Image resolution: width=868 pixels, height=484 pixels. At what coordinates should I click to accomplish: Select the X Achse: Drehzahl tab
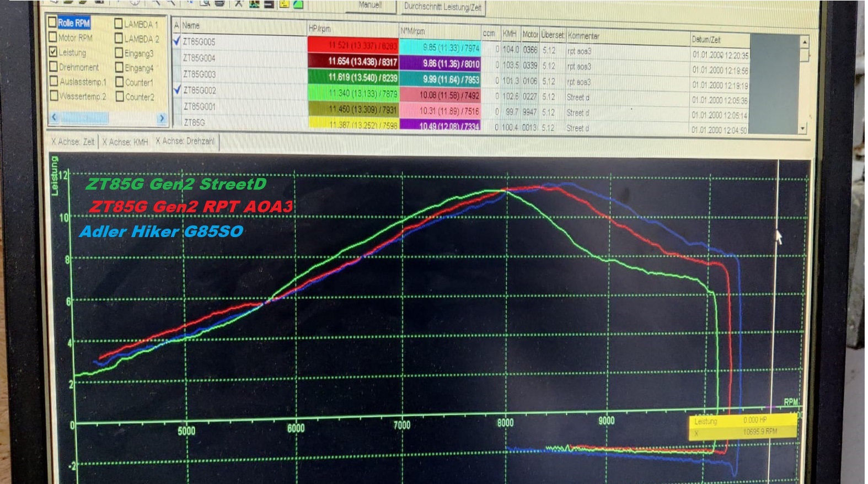(x=185, y=142)
